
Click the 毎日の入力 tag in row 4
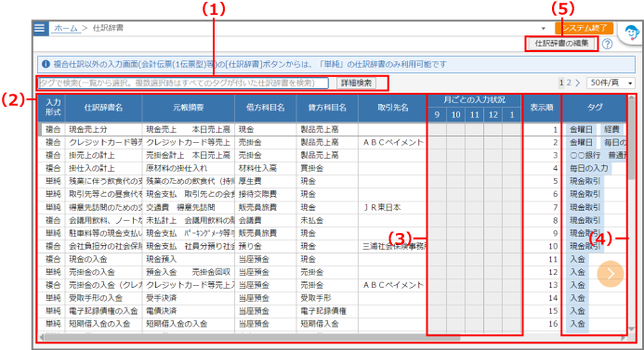[588, 168]
